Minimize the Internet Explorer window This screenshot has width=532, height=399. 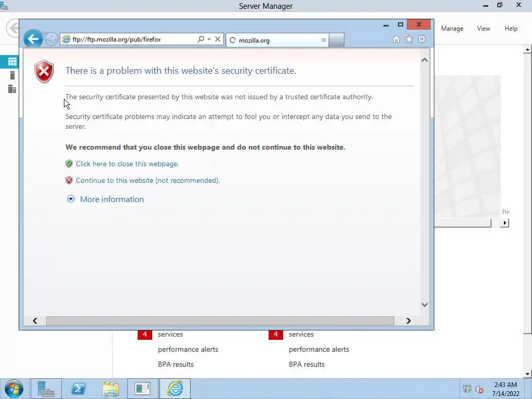click(x=386, y=25)
